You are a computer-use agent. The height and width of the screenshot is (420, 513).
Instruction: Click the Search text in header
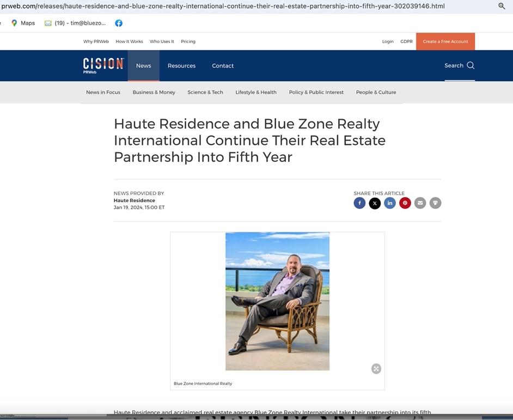click(454, 65)
